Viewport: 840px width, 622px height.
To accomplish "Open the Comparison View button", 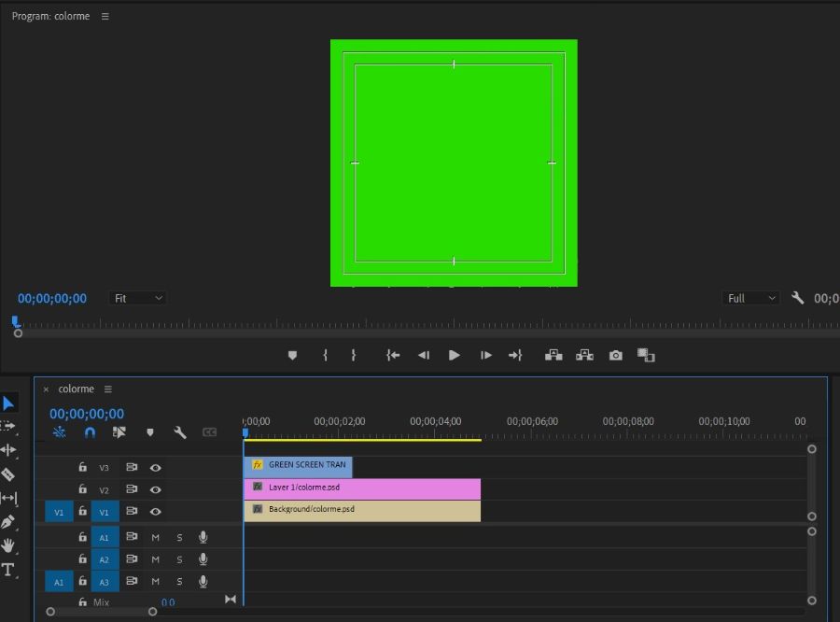I will (x=646, y=355).
